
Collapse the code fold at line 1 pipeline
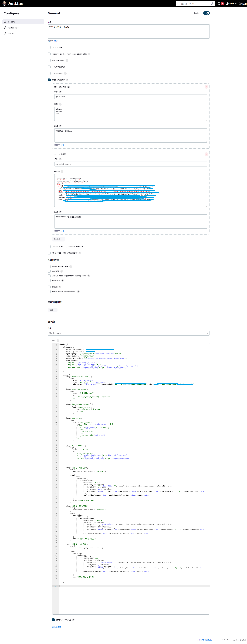point(58,344)
